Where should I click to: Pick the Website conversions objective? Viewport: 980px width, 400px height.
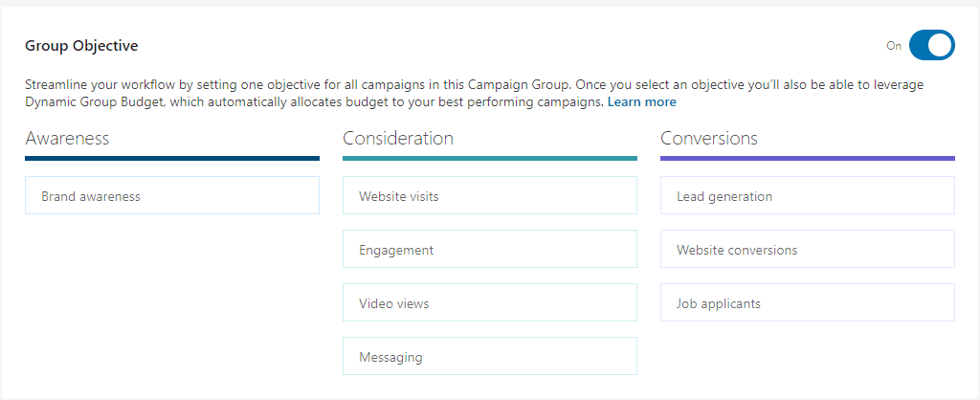[x=807, y=249]
